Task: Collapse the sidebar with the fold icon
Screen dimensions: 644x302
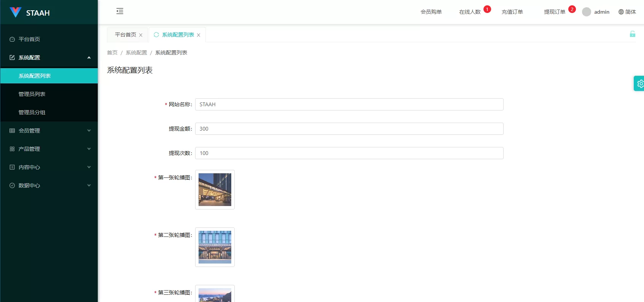Action: (x=120, y=11)
